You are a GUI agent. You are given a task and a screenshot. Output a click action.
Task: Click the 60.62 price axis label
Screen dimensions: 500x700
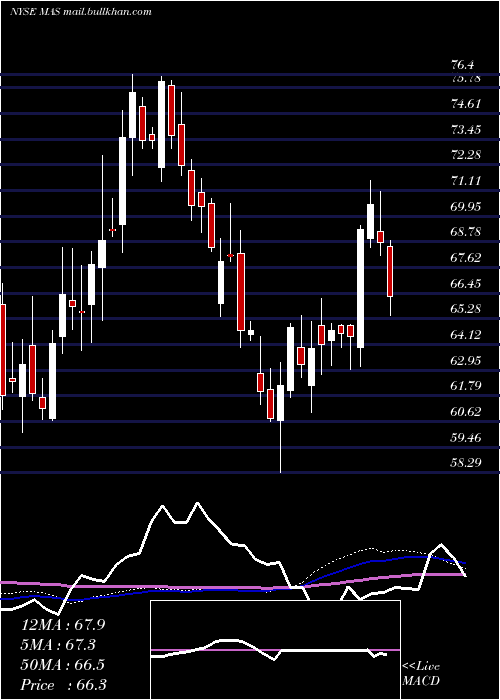(x=466, y=412)
